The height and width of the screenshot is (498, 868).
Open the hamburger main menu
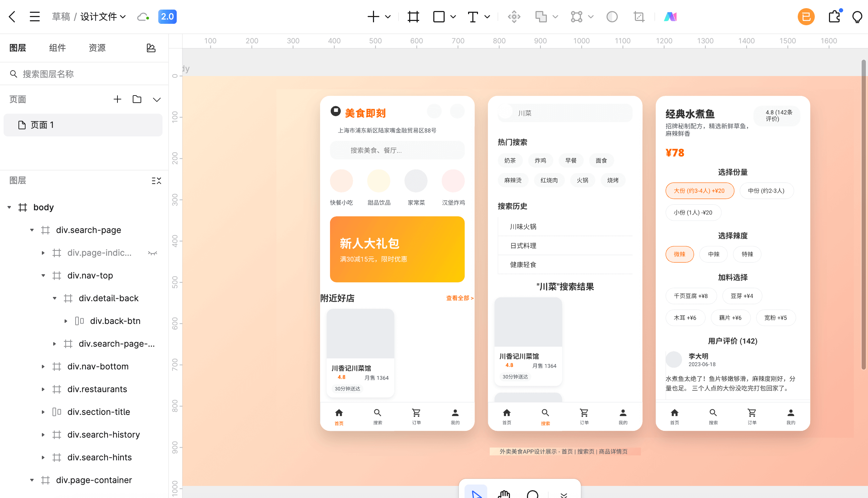tap(34, 17)
